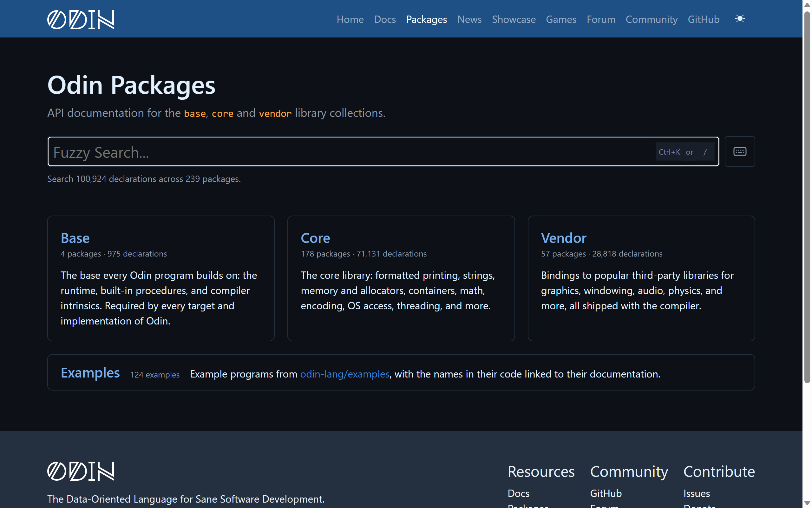Click the '124 examples' count text
This screenshot has height=508, width=812.
tap(155, 375)
